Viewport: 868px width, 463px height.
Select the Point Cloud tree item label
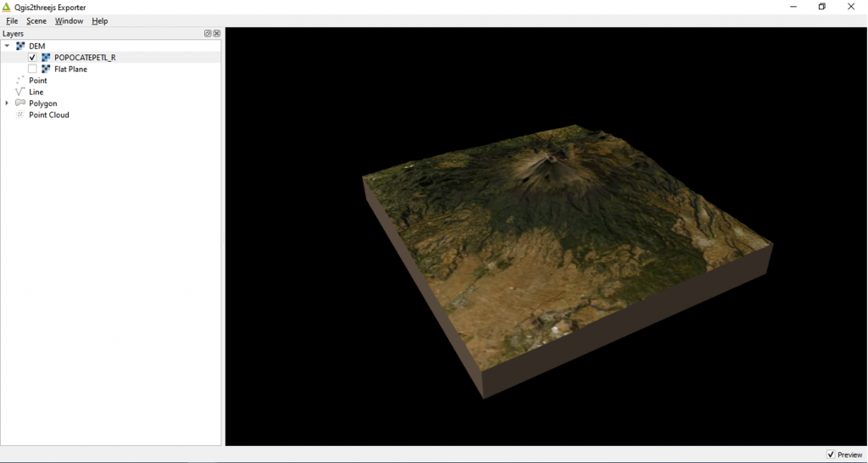point(49,114)
